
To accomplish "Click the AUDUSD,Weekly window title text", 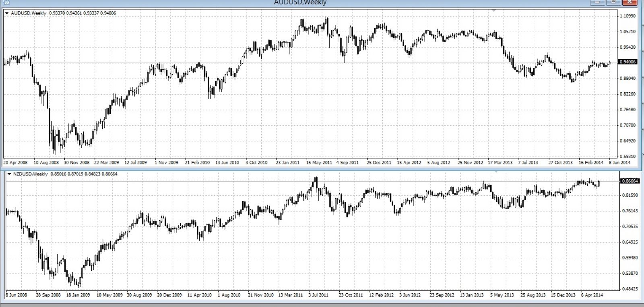I will 300,2.
